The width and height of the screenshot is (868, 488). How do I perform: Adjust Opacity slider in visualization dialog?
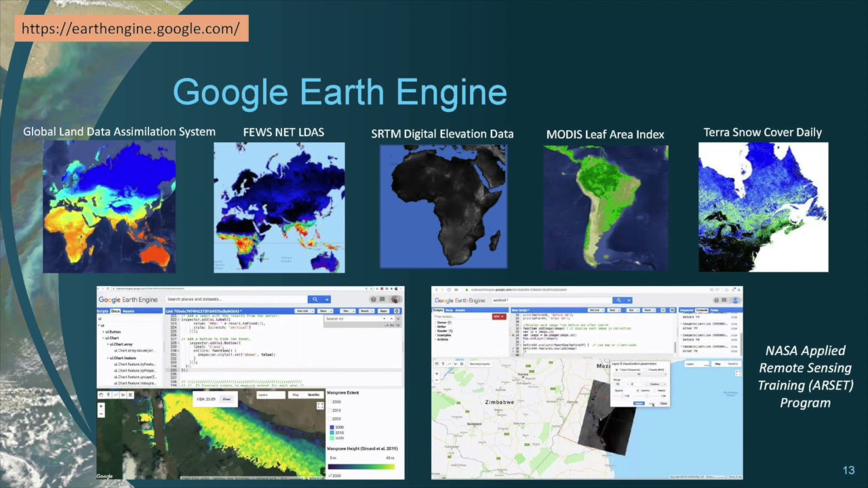[x=618, y=396]
